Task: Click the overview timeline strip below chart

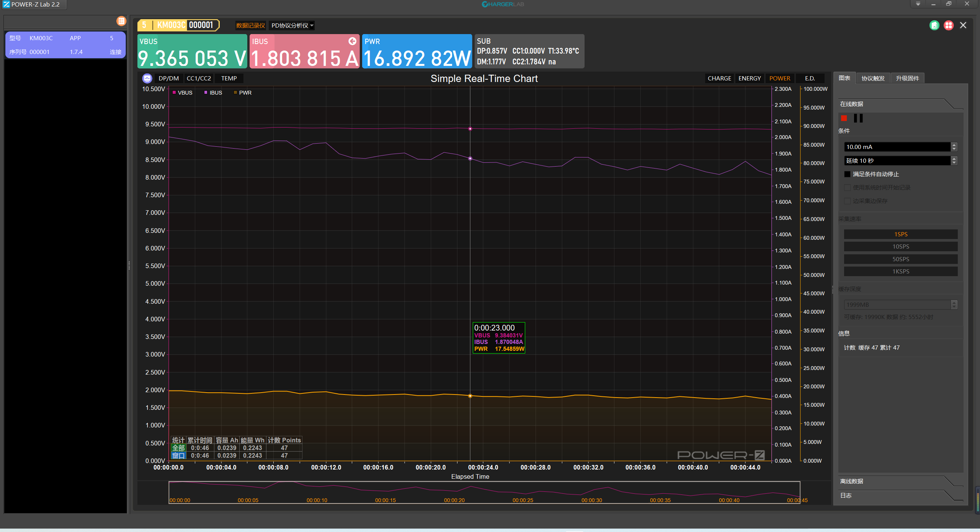Action: (x=484, y=492)
